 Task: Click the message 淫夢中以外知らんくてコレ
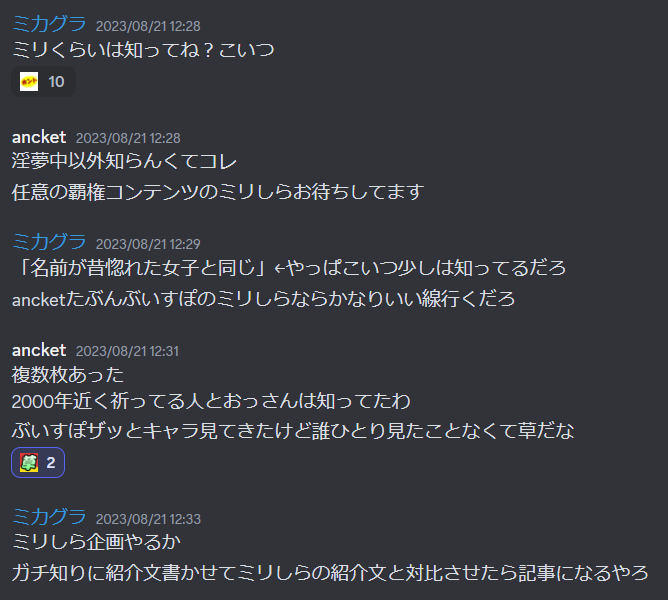point(124,161)
